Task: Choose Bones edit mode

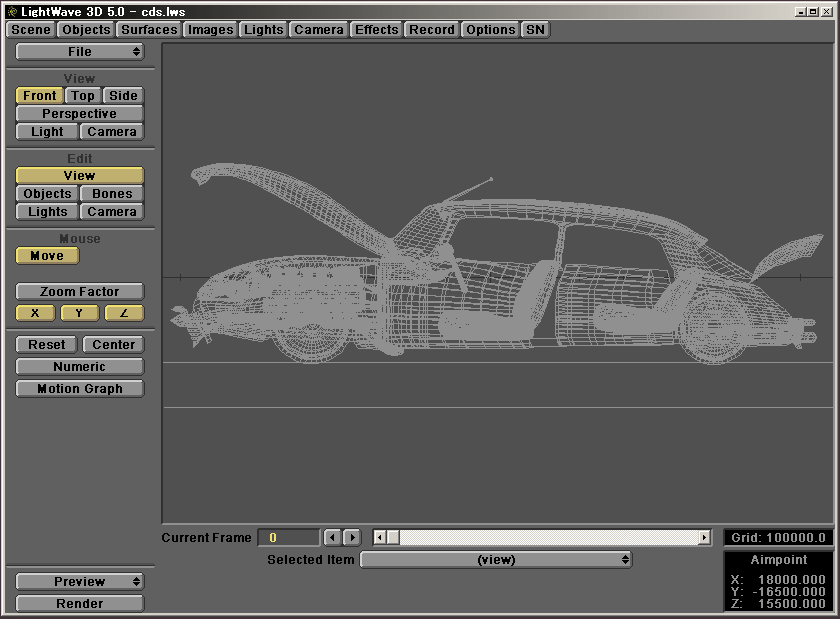Action: coord(112,194)
